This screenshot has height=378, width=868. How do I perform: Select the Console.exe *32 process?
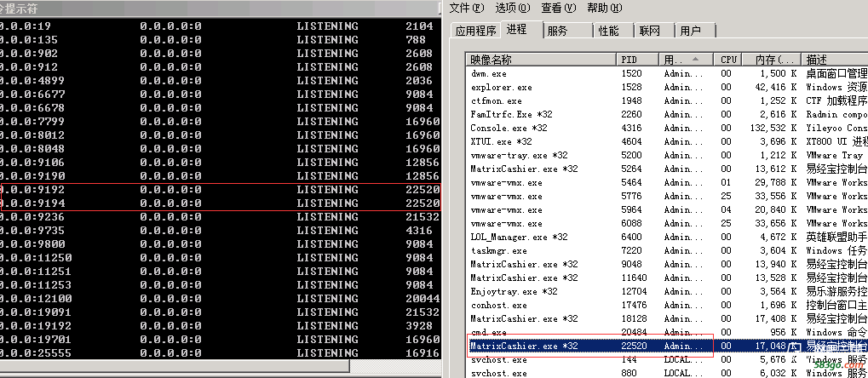pos(667,128)
